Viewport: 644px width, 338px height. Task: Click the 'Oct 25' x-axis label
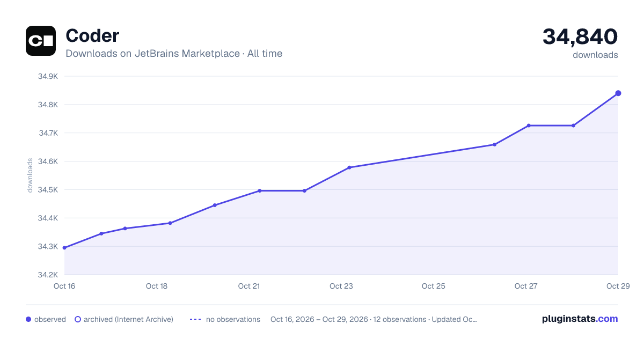click(x=434, y=286)
